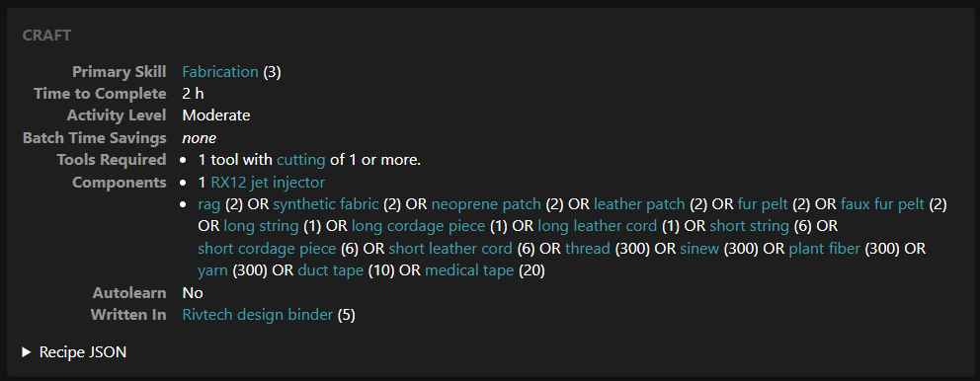
Task: Open the cutting tool quality link
Action: pos(301,160)
